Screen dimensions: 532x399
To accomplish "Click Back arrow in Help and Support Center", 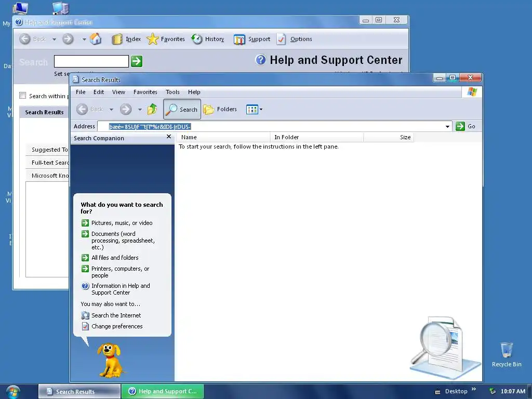I will coord(25,39).
